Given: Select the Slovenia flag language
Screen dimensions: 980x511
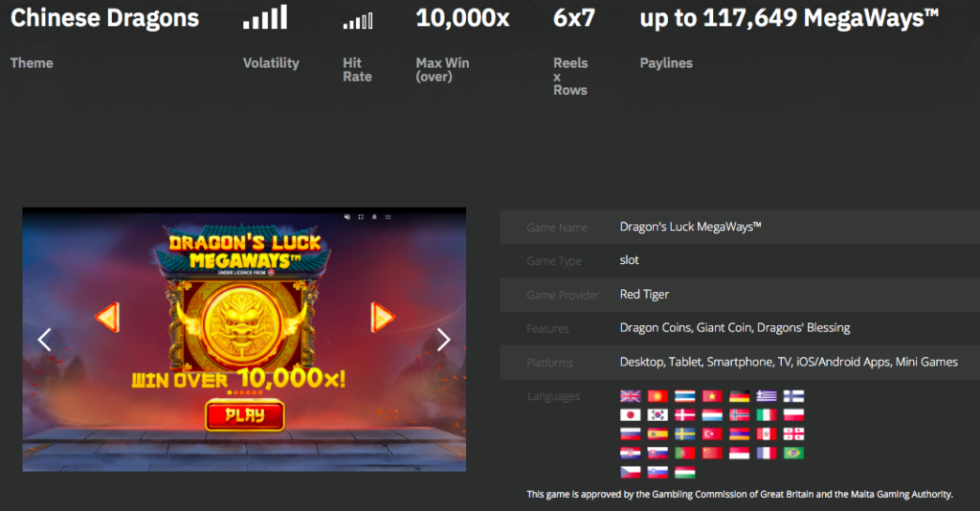Looking at the screenshot, I should point(657,473).
